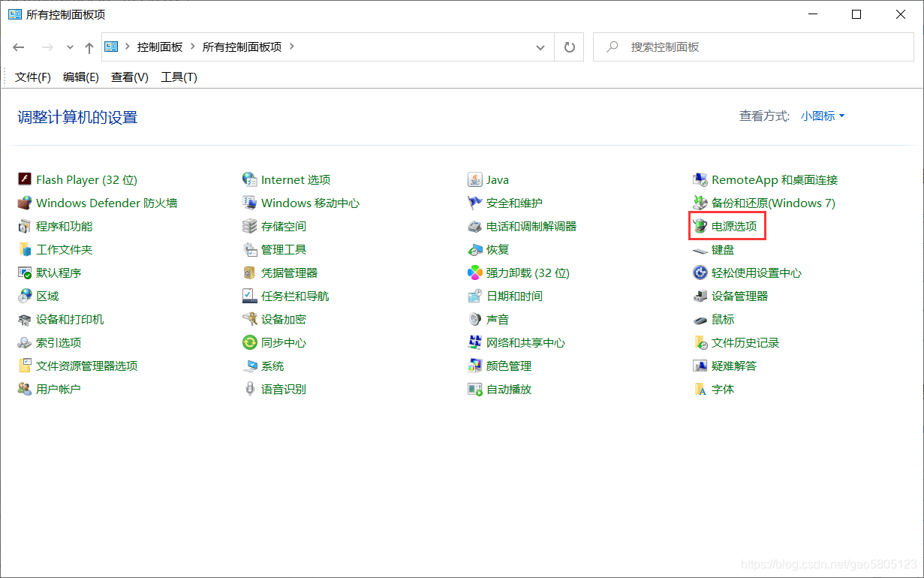
Task: Click the Java coffee cup icon
Action: 475,179
